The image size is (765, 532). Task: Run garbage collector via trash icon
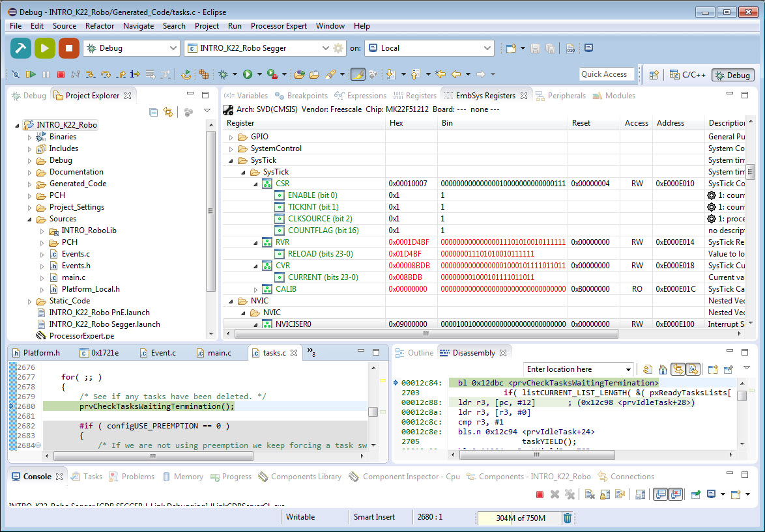pos(568,518)
